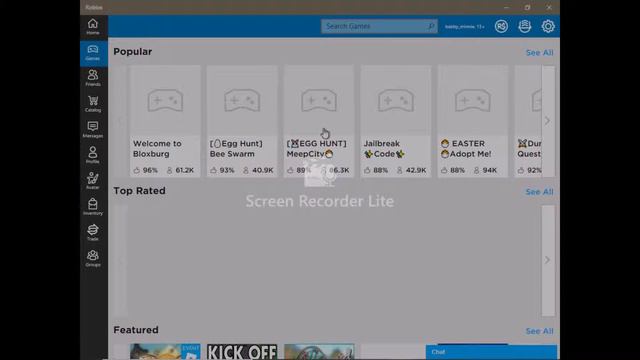Open the Easter Adopt Me! card

point(473,121)
